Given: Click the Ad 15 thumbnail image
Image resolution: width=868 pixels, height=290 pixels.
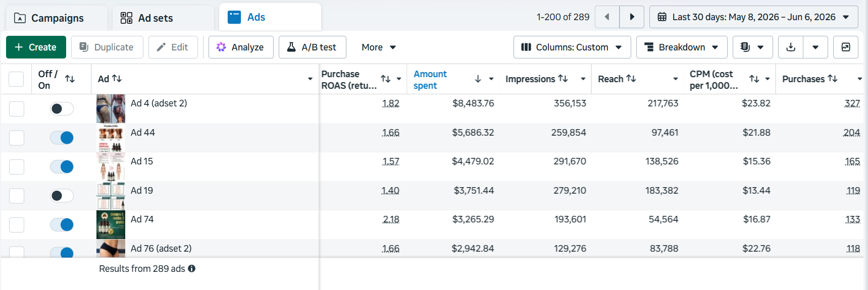Looking at the screenshot, I should pos(111,166).
